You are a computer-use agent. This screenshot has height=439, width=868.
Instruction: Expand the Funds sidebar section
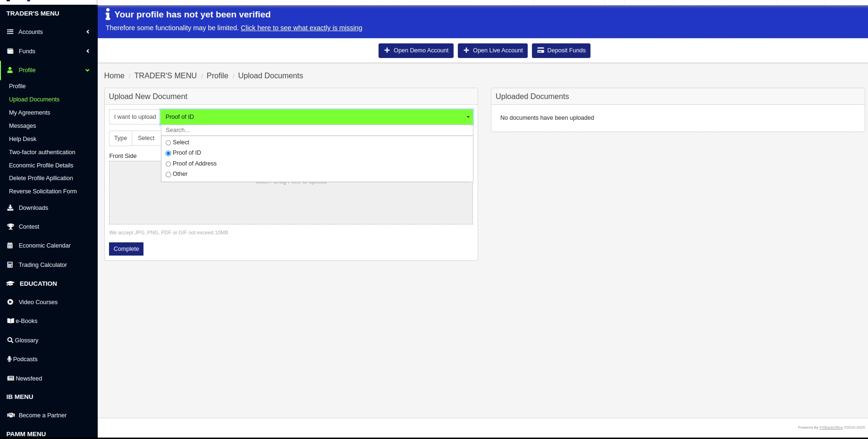(87, 51)
